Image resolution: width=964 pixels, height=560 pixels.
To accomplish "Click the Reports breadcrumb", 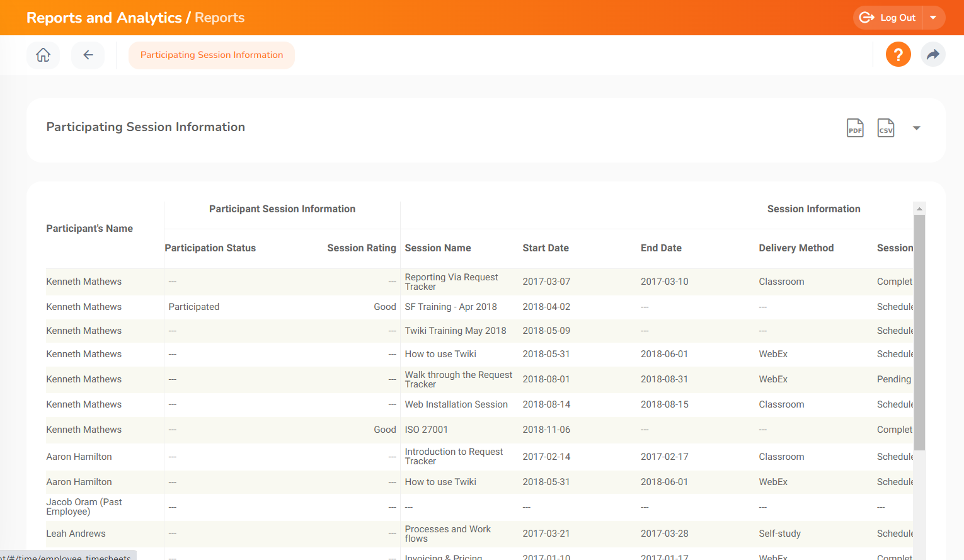I will coord(219,18).
